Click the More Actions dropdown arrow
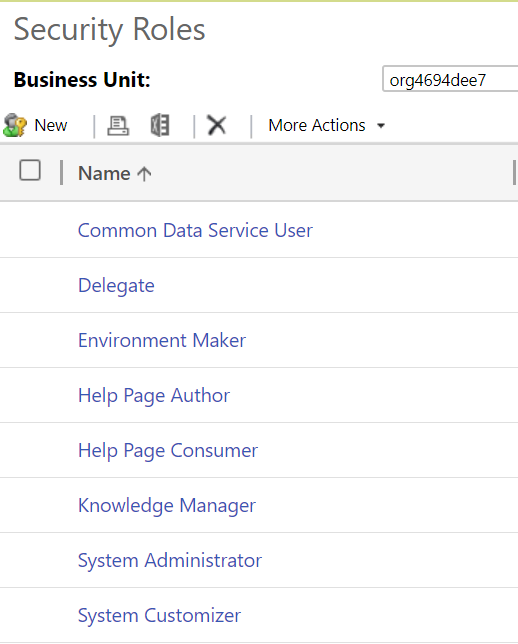 coord(381,126)
